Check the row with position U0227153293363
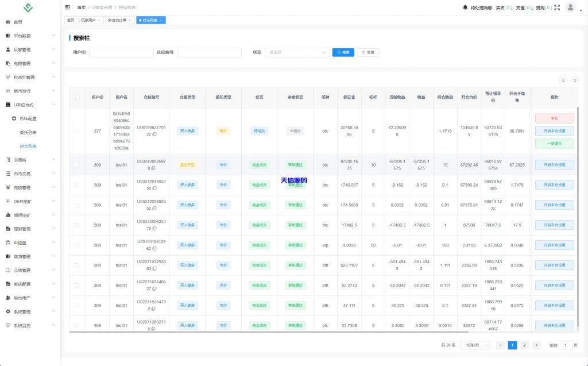 pos(77,265)
